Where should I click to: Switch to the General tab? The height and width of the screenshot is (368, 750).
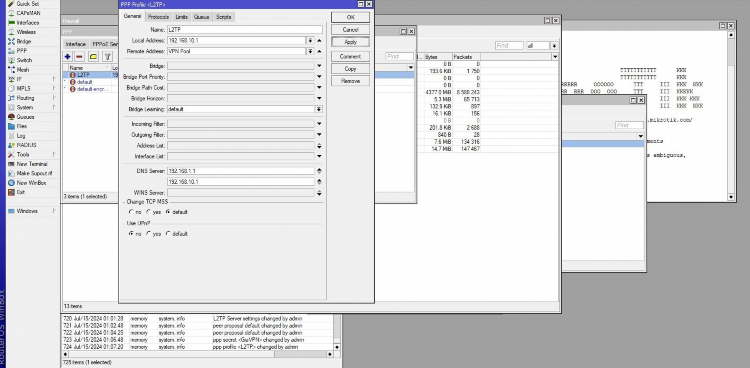132,16
